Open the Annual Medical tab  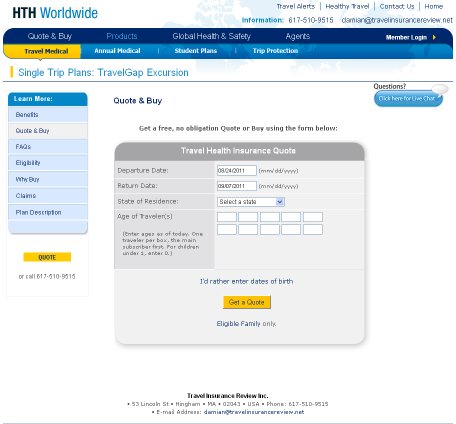click(117, 51)
